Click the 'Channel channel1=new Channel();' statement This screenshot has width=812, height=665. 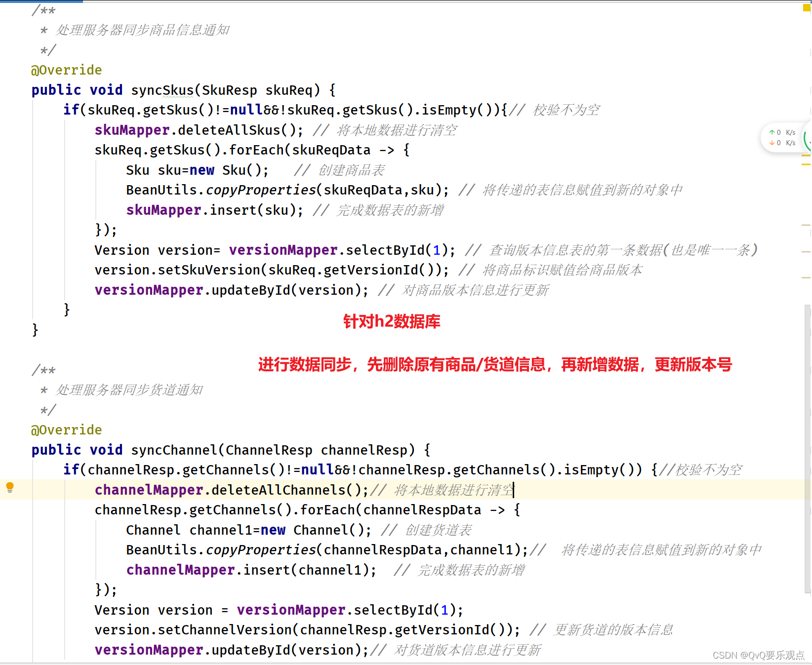coord(249,530)
